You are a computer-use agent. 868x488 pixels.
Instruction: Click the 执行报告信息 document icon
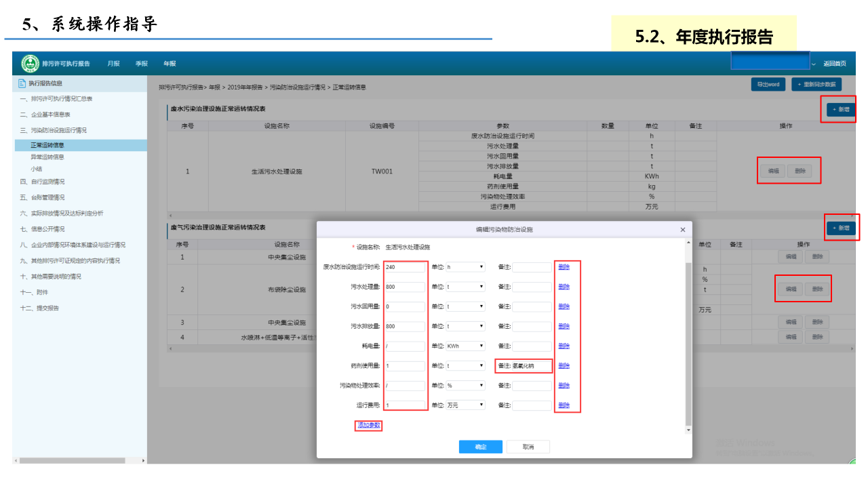22,83
